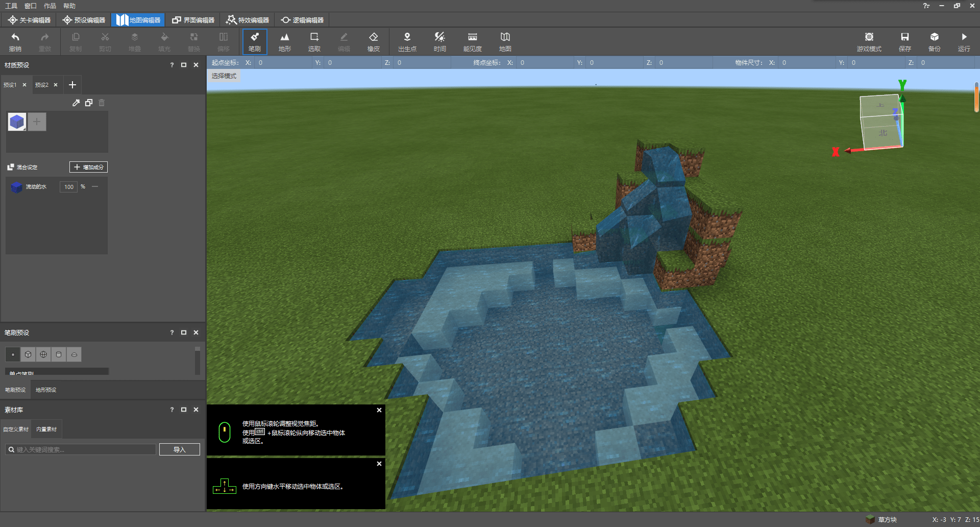980x527 pixels.
Task: Click the 编辑 (Edit) toolbar icon
Action: 344,42
